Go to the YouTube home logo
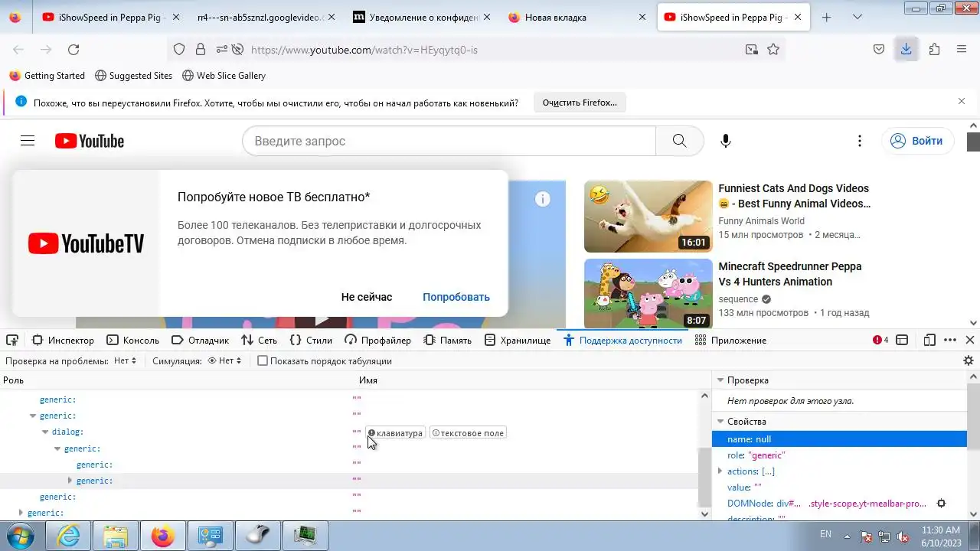Image resolution: width=980 pixels, height=551 pixels. 90,141
